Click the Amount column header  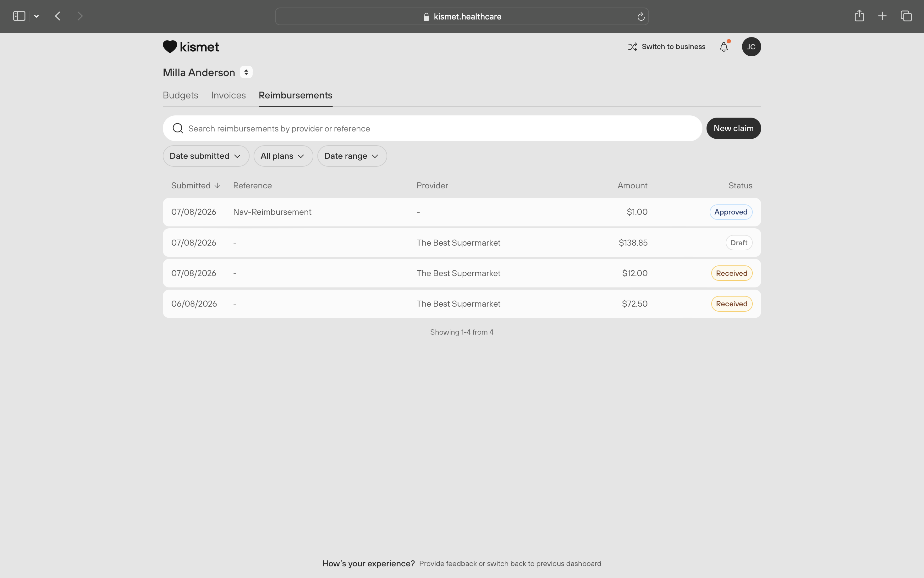pyautogui.click(x=632, y=186)
